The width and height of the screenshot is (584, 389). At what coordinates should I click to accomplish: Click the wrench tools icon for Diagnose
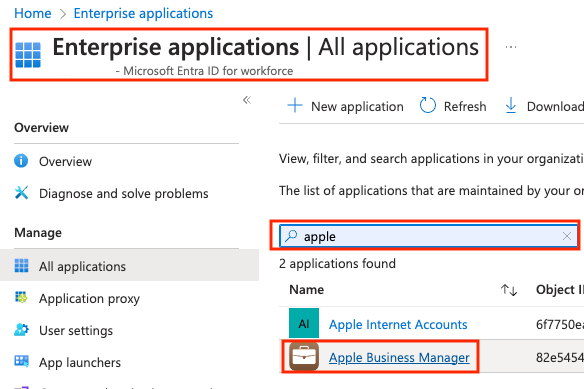tap(21, 193)
